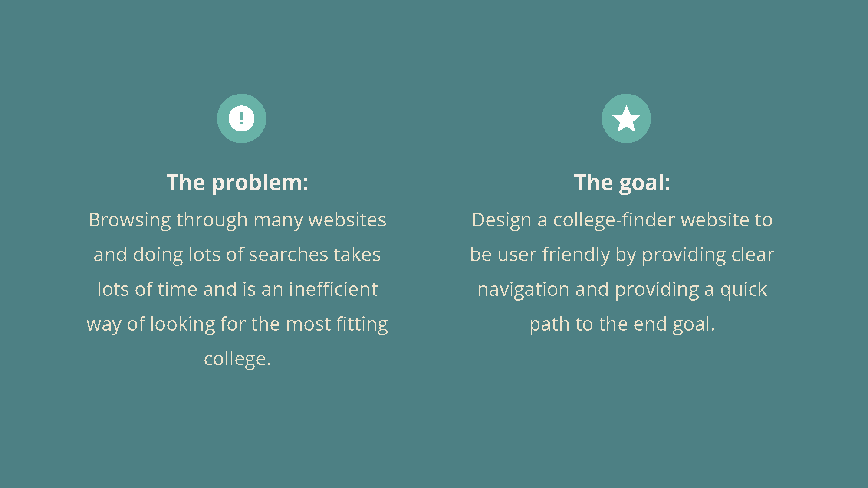Click the words "lots of time"

point(147,289)
